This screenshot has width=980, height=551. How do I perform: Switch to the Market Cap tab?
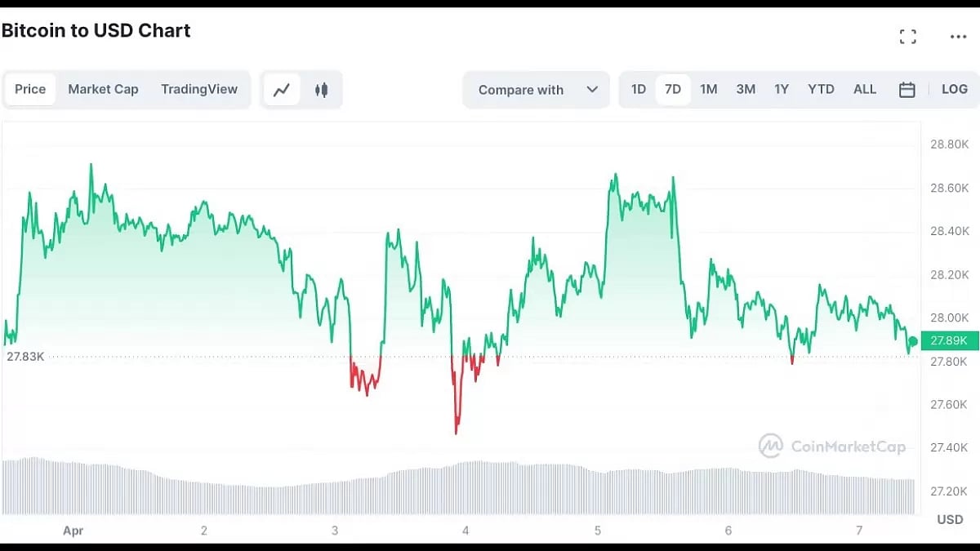coord(103,90)
